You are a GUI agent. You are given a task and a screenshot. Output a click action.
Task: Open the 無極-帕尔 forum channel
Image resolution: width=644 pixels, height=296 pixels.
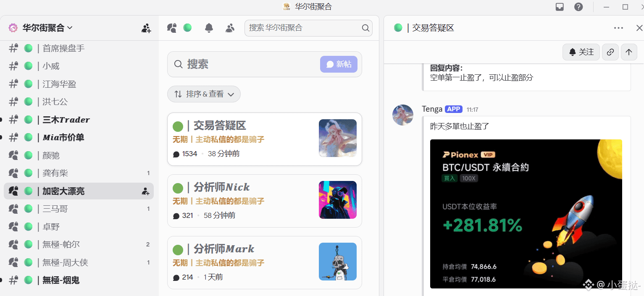pyautogui.click(x=79, y=244)
